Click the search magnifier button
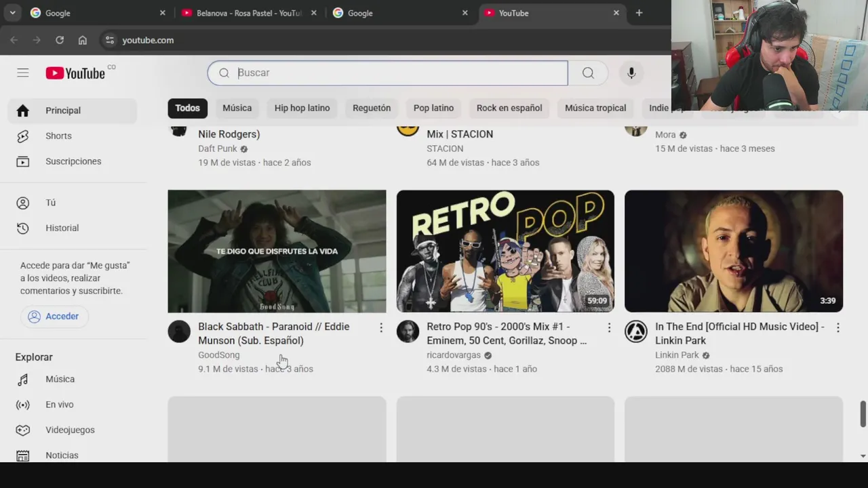The height and width of the screenshot is (488, 868). tap(588, 73)
